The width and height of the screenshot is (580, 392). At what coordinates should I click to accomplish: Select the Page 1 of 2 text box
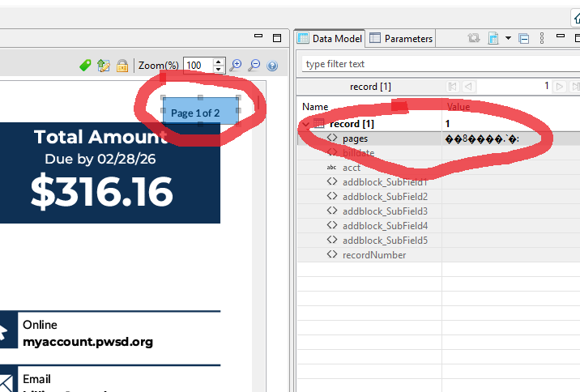pyautogui.click(x=201, y=113)
